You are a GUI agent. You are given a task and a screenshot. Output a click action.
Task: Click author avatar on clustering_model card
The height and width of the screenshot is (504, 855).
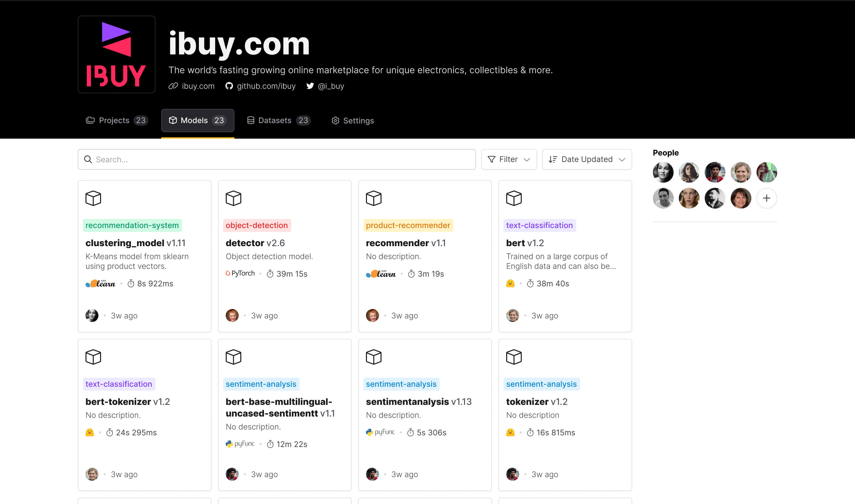(x=92, y=315)
